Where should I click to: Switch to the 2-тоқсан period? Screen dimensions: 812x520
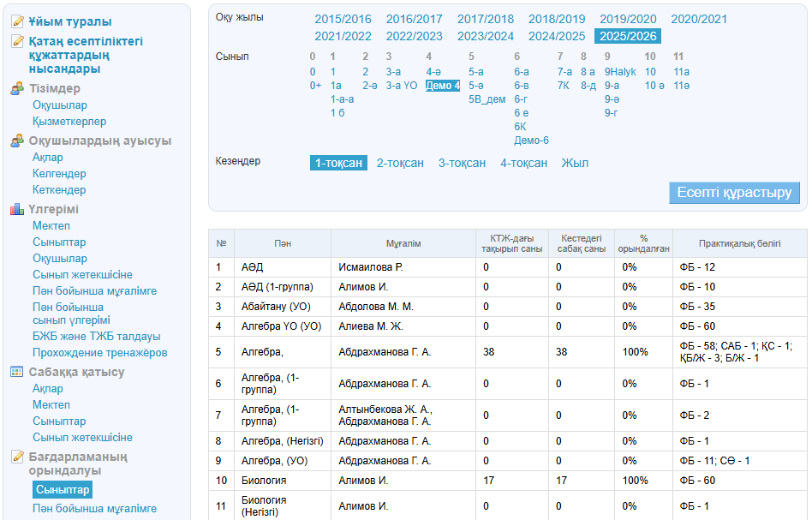pos(400,163)
